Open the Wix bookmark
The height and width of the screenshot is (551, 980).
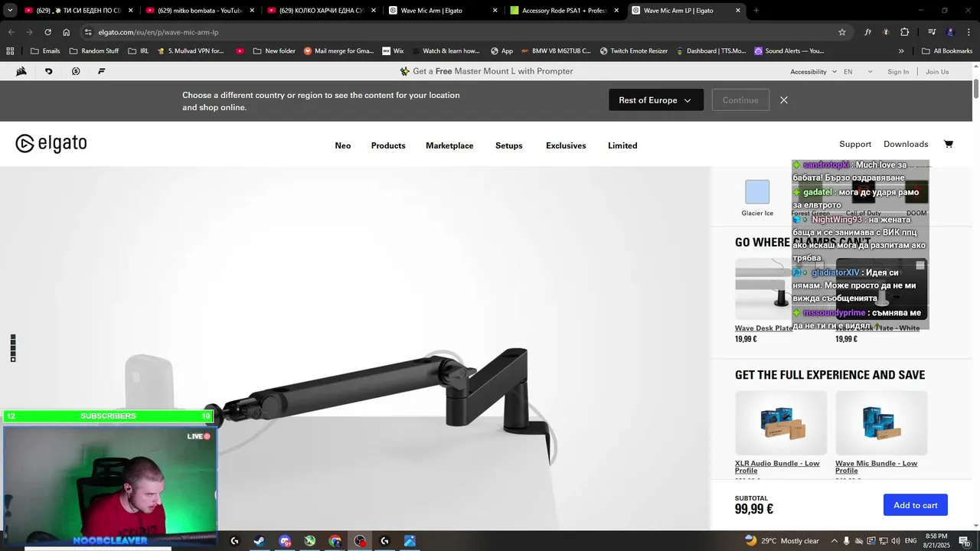coord(392,51)
